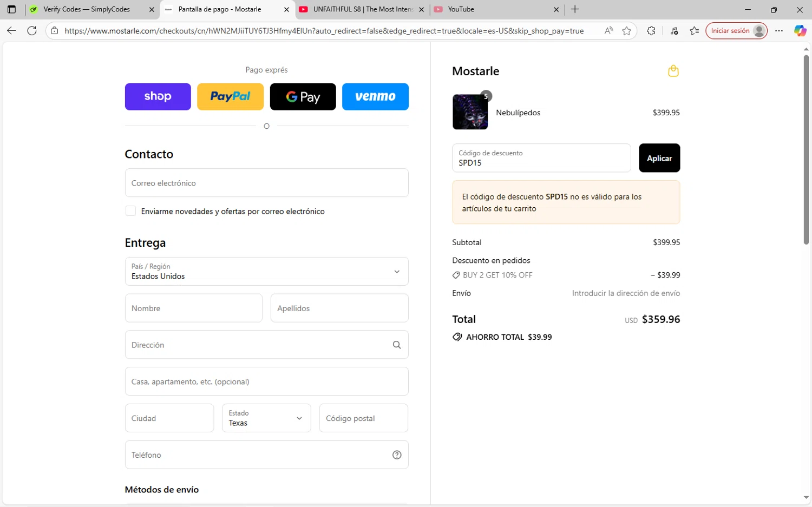Close the YouTube tab
This screenshot has width=812, height=507.
coord(556,9)
